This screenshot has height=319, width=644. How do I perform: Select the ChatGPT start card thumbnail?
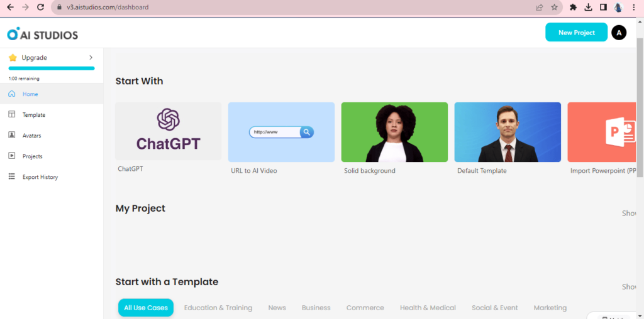(169, 131)
